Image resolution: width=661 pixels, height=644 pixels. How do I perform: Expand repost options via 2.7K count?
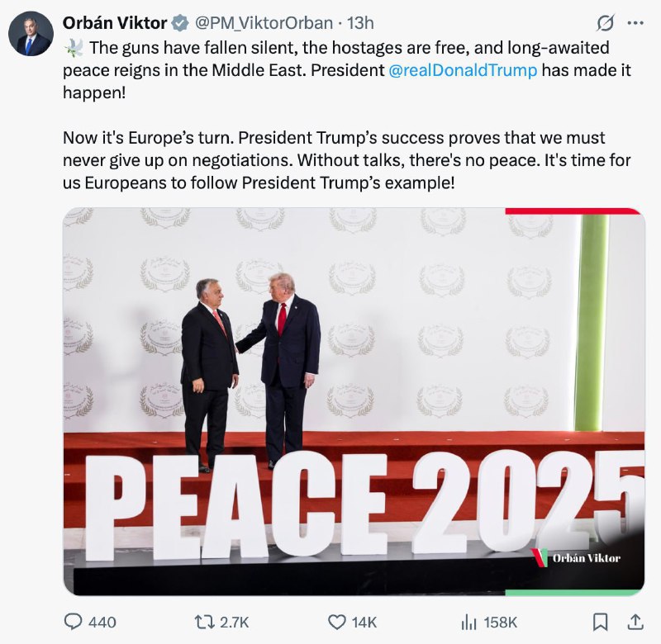234,622
